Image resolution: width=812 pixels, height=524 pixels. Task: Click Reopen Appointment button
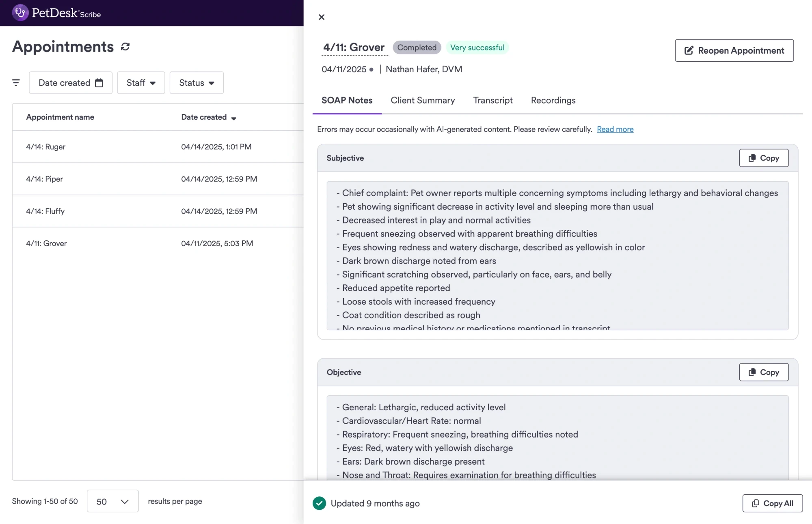tap(734, 50)
